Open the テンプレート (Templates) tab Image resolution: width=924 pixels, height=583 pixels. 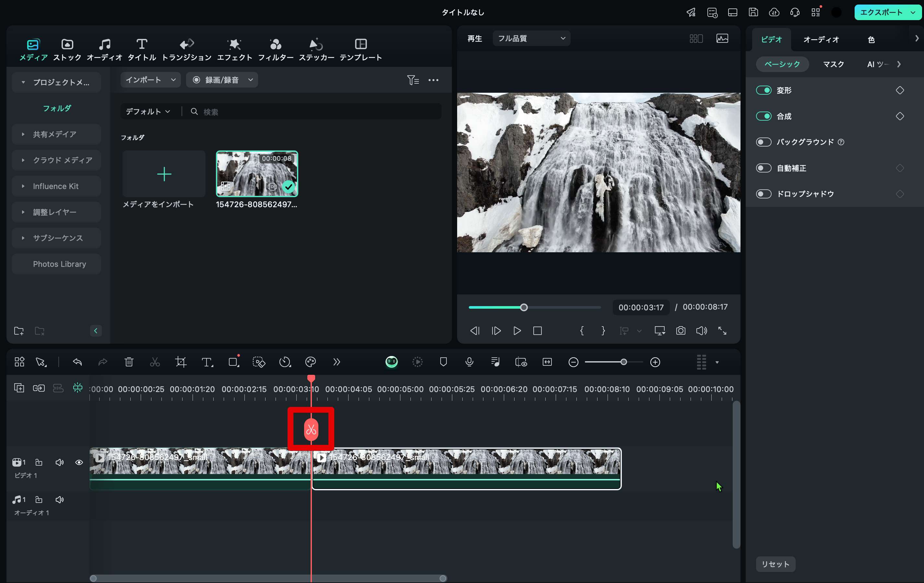(361, 50)
